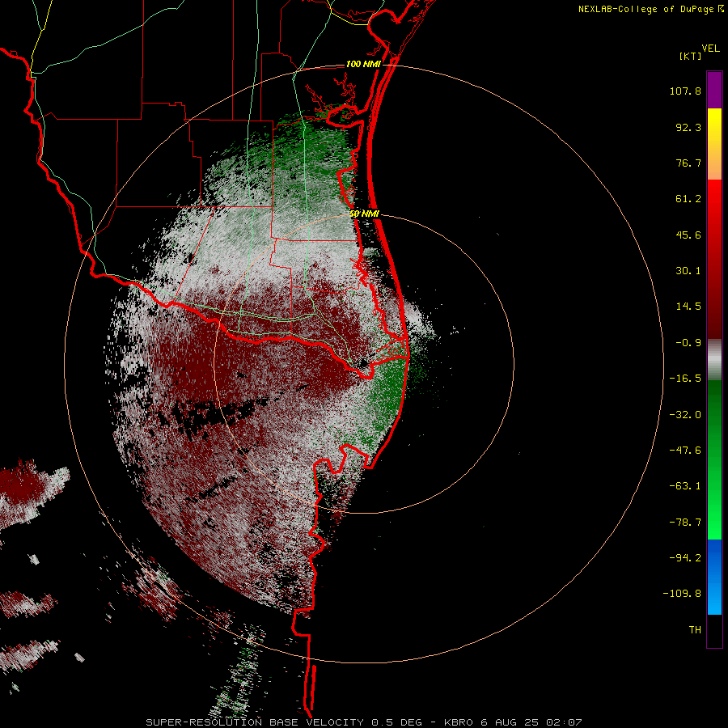Click the -63.1 legend value

pyautogui.click(x=685, y=486)
